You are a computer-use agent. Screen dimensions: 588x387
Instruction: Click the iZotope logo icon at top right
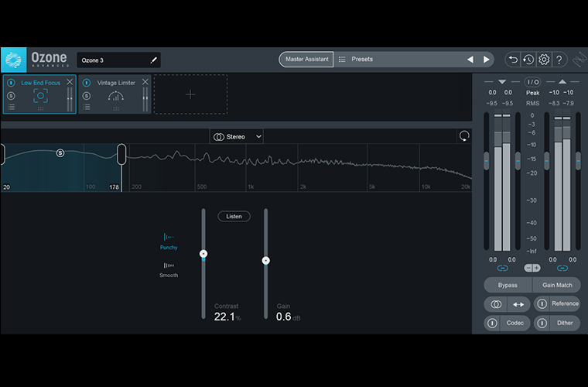(579, 60)
